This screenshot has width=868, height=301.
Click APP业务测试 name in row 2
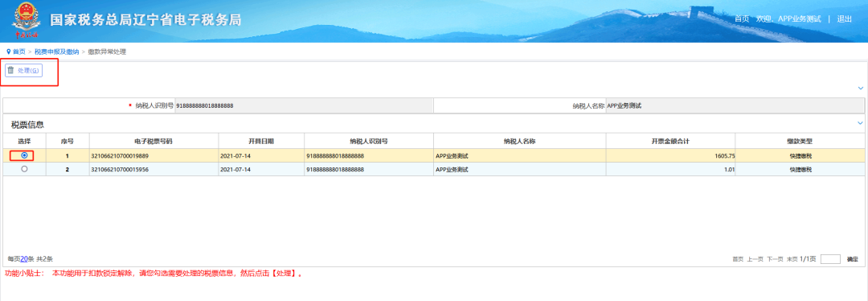(452, 170)
